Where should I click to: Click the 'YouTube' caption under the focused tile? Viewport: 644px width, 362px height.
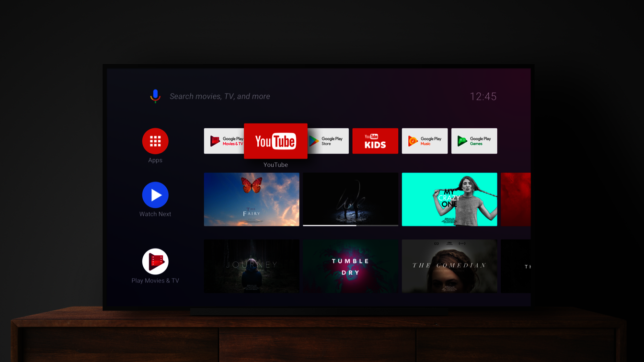coord(276,165)
